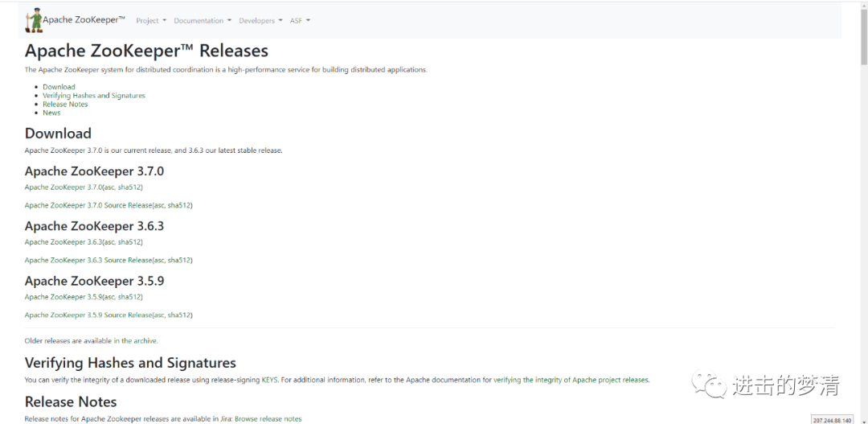Expand the Project dropdown menu
Screen dimensions: 868x424
click(151, 20)
